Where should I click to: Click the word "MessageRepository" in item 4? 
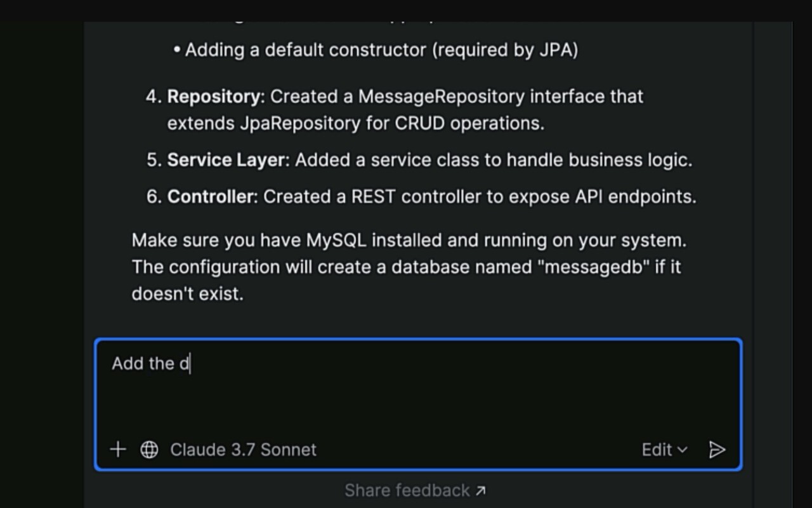[x=441, y=97]
